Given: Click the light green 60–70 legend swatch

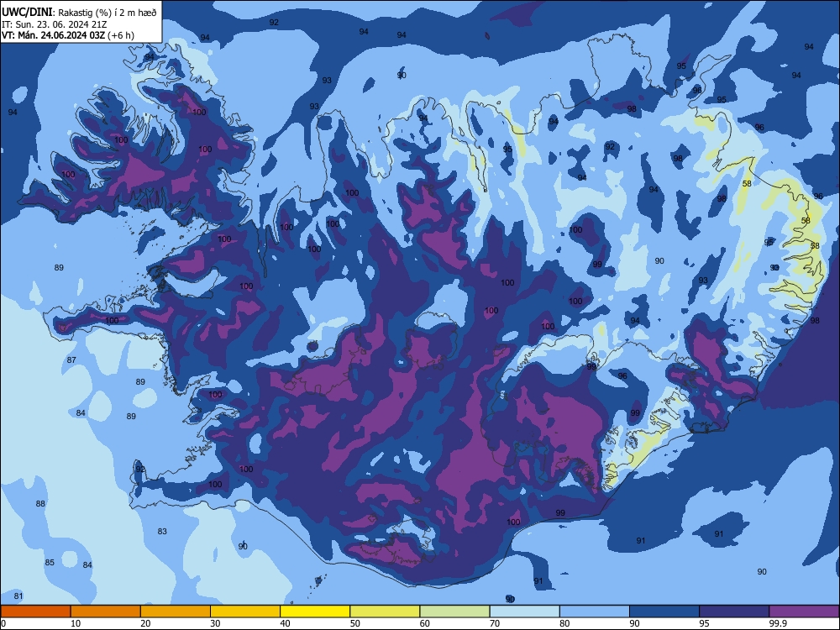Looking at the screenshot, I should point(454,612).
